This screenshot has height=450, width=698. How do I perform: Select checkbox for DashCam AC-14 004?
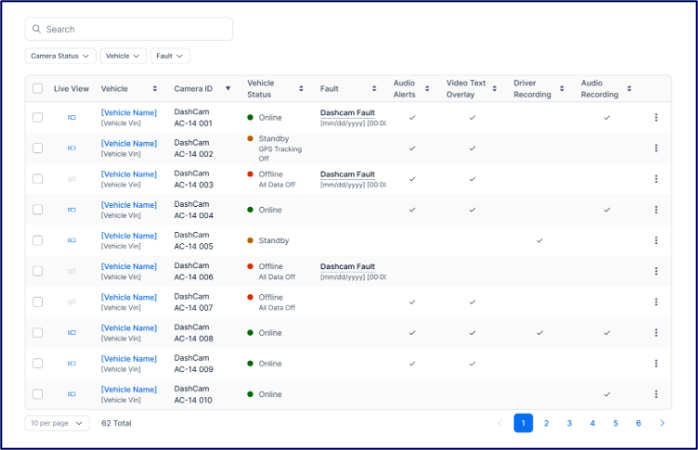(x=38, y=210)
